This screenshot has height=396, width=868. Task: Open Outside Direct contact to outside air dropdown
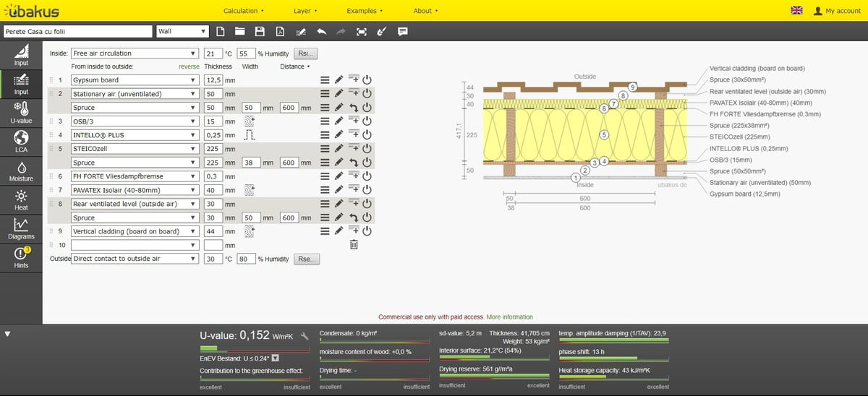(135, 259)
